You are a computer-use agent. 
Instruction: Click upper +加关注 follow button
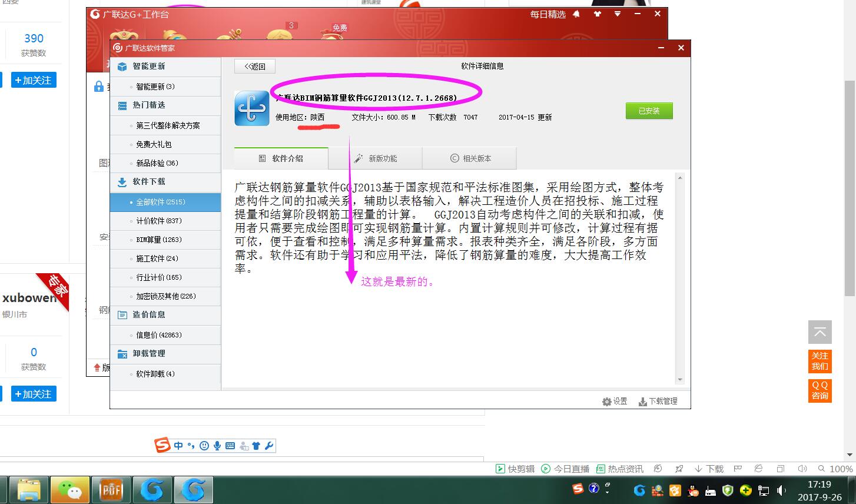coord(34,80)
